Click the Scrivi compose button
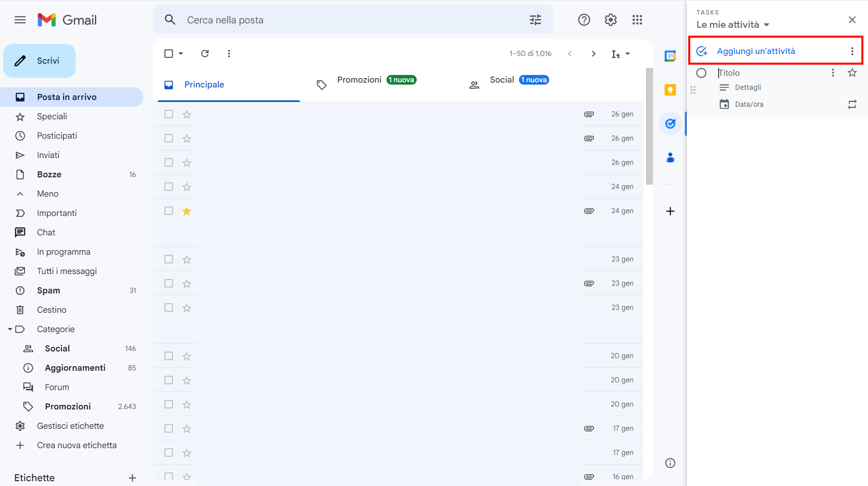This screenshot has height=486, width=868. click(39, 61)
